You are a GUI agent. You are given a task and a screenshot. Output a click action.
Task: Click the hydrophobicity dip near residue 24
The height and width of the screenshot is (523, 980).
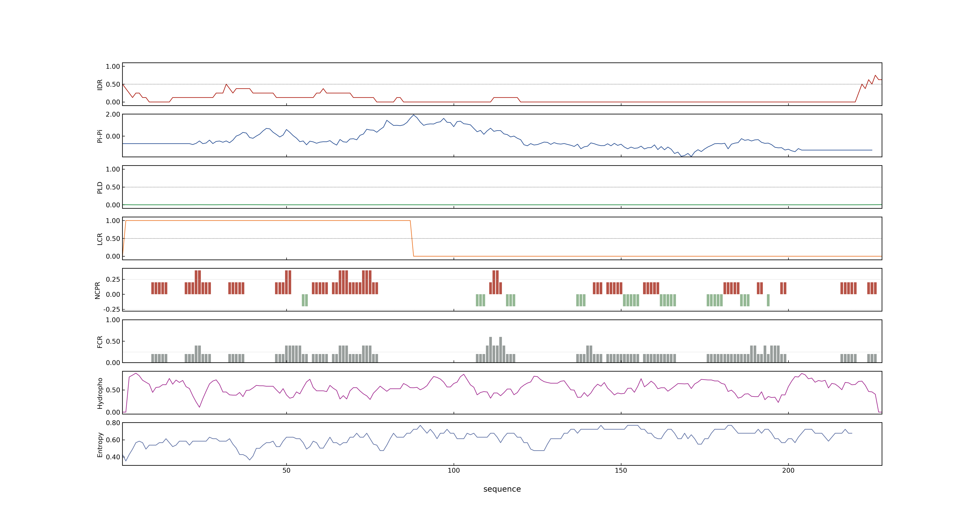[199, 407]
